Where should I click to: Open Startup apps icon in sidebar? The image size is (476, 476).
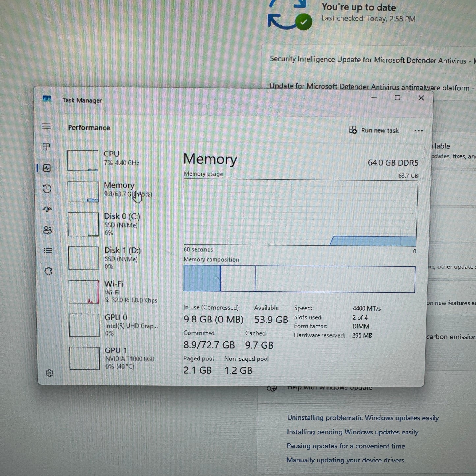click(48, 209)
